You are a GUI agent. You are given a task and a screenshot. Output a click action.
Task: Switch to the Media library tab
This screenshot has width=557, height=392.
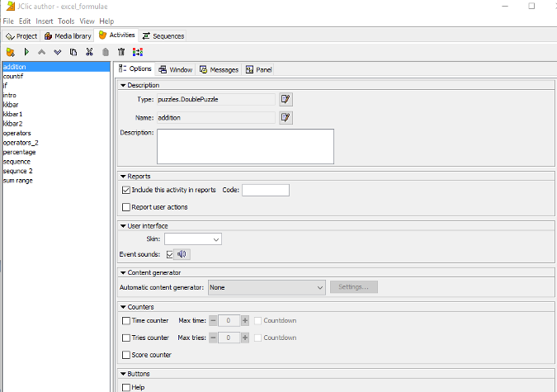68,36
